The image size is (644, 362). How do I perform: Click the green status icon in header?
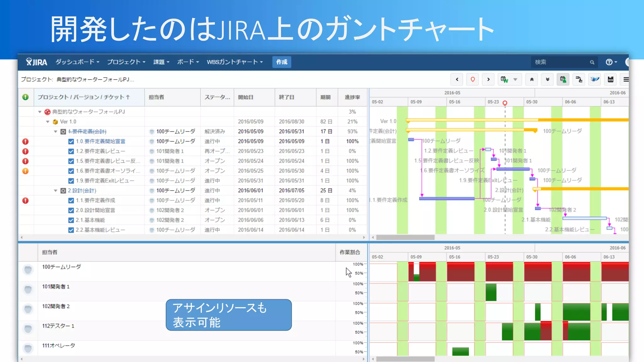pos(25,97)
